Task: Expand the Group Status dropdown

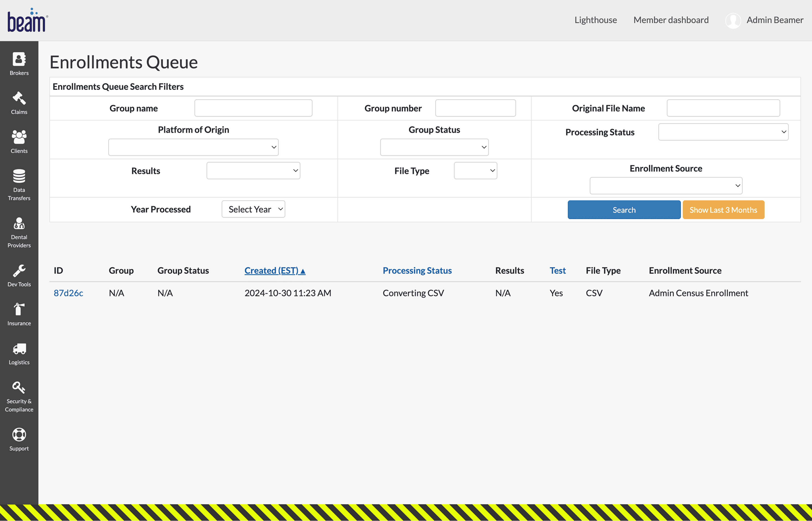Action: pos(434,147)
